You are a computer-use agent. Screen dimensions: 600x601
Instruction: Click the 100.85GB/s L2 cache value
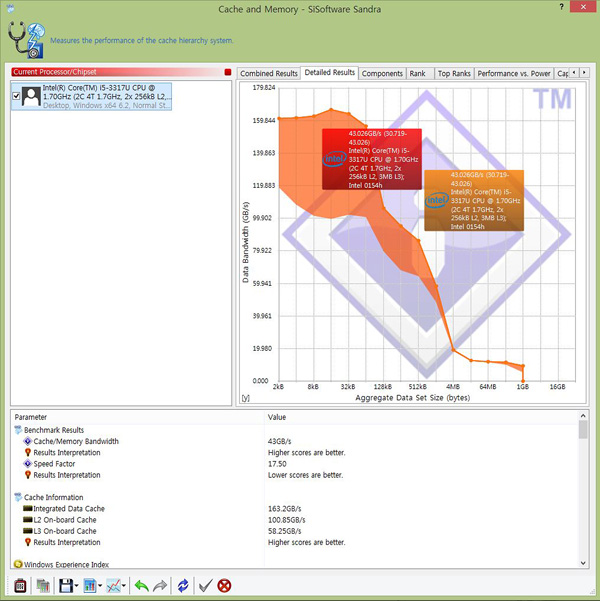tap(286, 520)
